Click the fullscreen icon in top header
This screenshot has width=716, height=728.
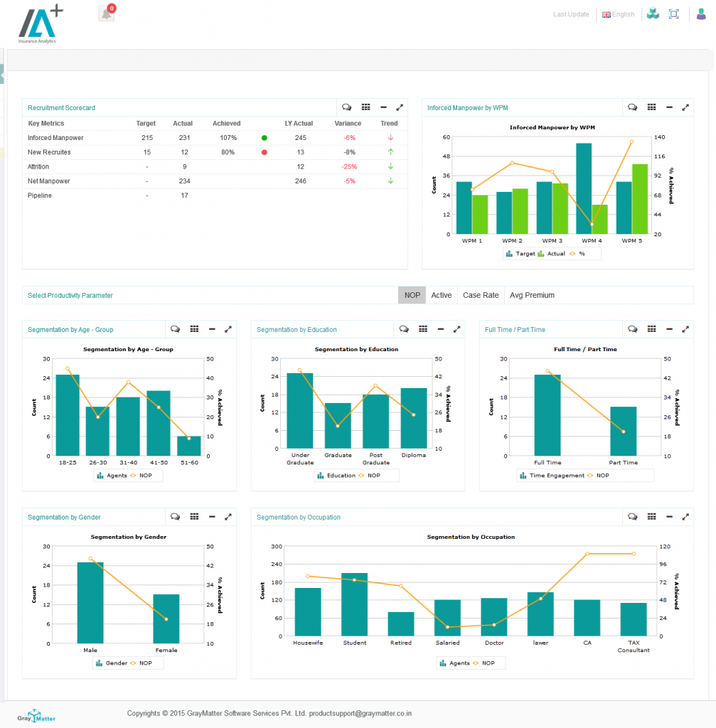point(674,14)
